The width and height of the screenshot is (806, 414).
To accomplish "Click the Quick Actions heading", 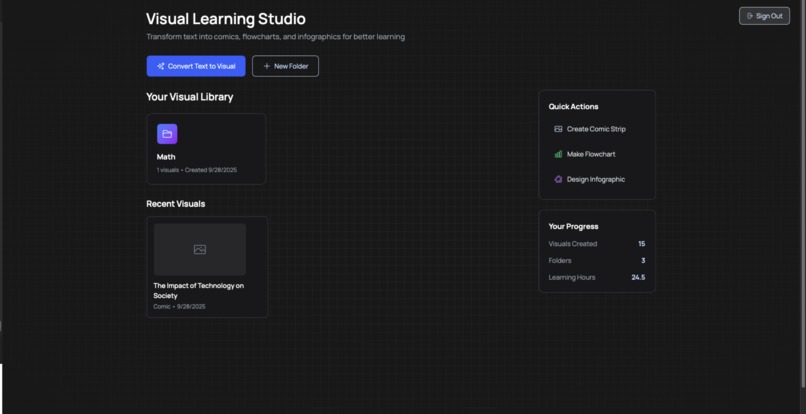I will [x=573, y=106].
